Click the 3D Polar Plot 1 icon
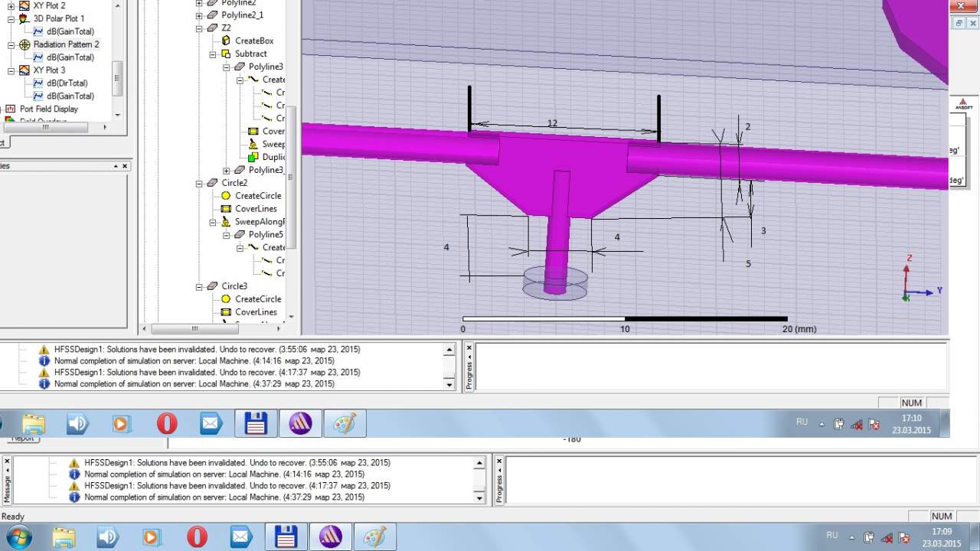 click(x=24, y=18)
